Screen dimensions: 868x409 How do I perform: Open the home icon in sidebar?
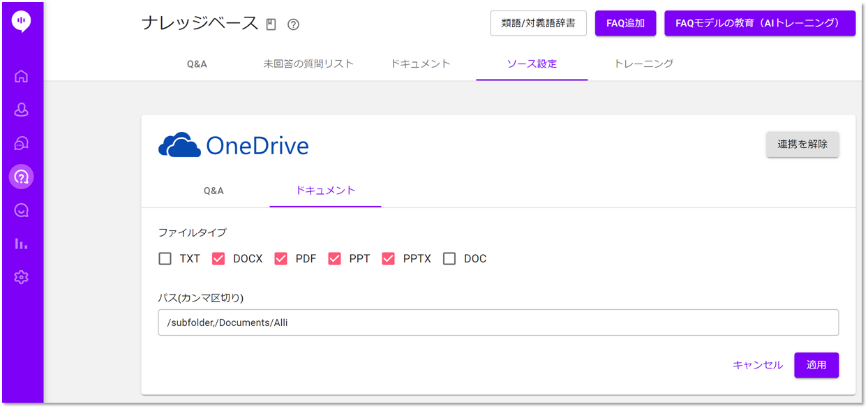click(21, 76)
